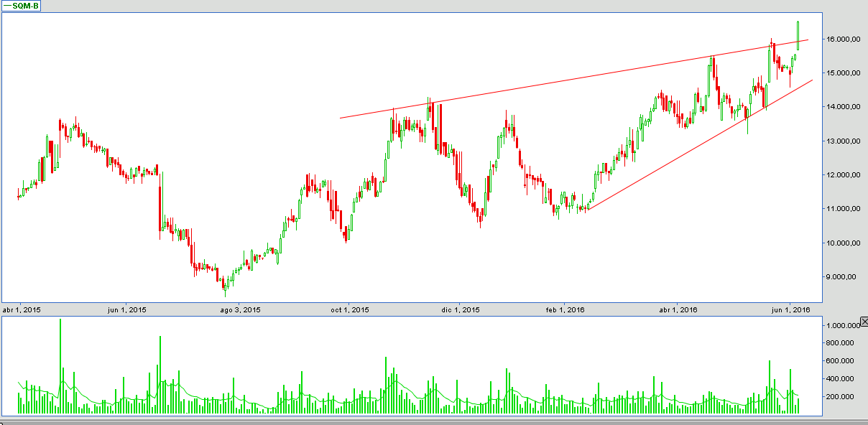Click the feb 1, 2016 date label
The height and width of the screenshot is (425, 868).
coord(565,310)
